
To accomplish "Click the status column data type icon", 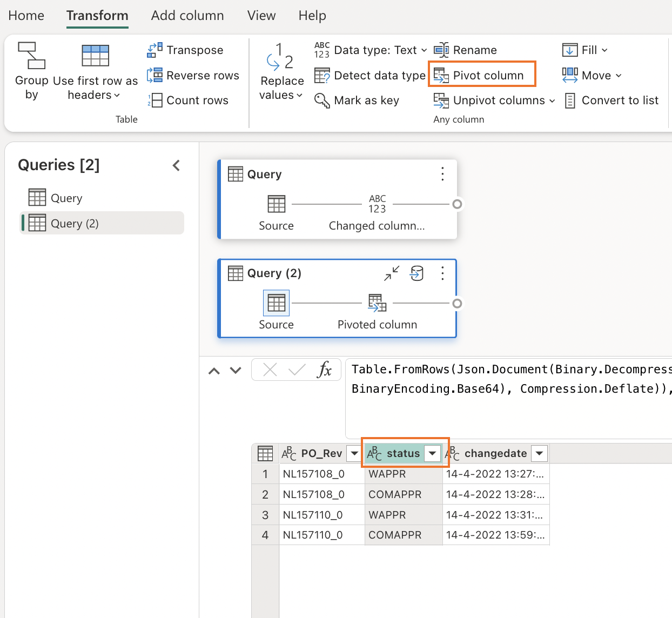I will [x=374, y=453].
